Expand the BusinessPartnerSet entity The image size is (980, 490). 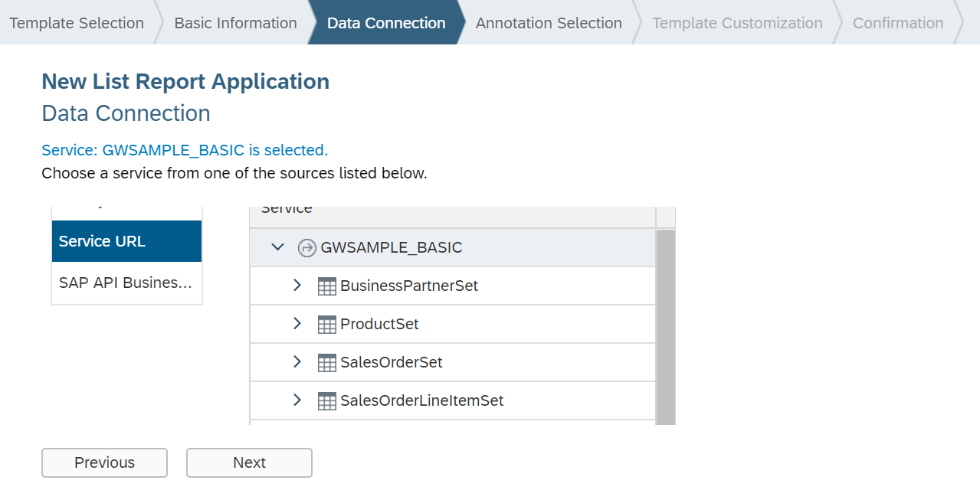pyautogui.click(x=297, y=286)
